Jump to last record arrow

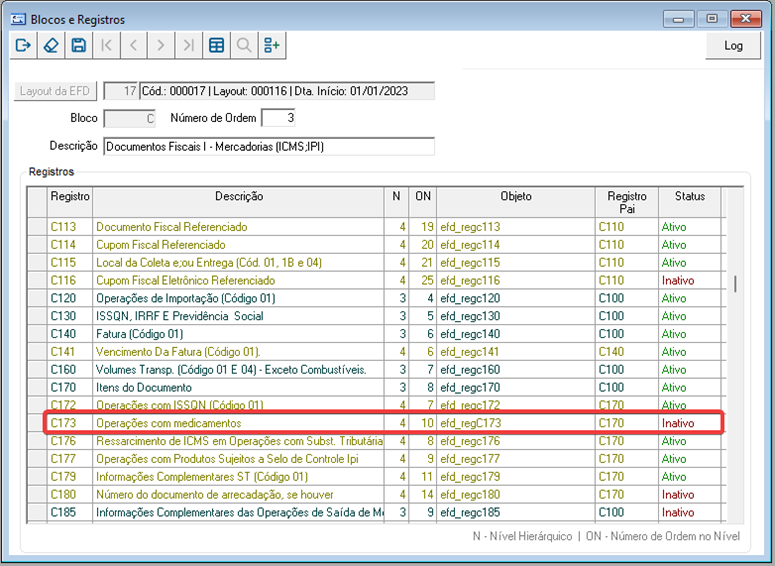point(187,45)
